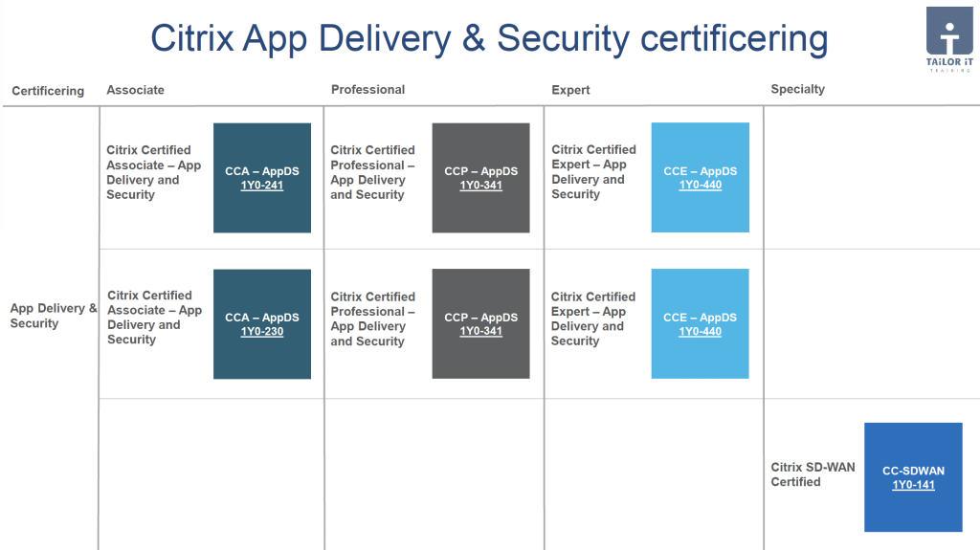Image resolution: width=980 pixels, height=550 pixels.
Task: Select the 'Associate' column header
Action: click(135, 90)
